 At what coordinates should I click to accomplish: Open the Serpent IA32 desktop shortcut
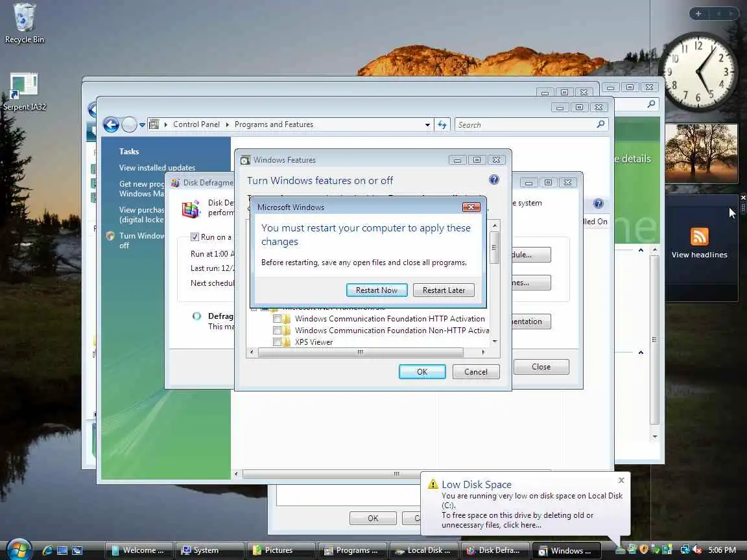pos(24,93)
